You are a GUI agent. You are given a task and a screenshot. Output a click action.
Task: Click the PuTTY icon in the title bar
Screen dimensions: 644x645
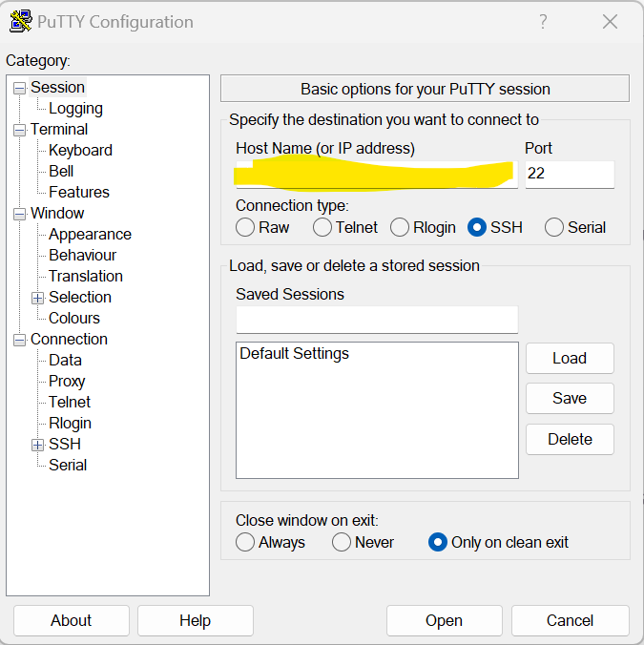tap(21, 21)
